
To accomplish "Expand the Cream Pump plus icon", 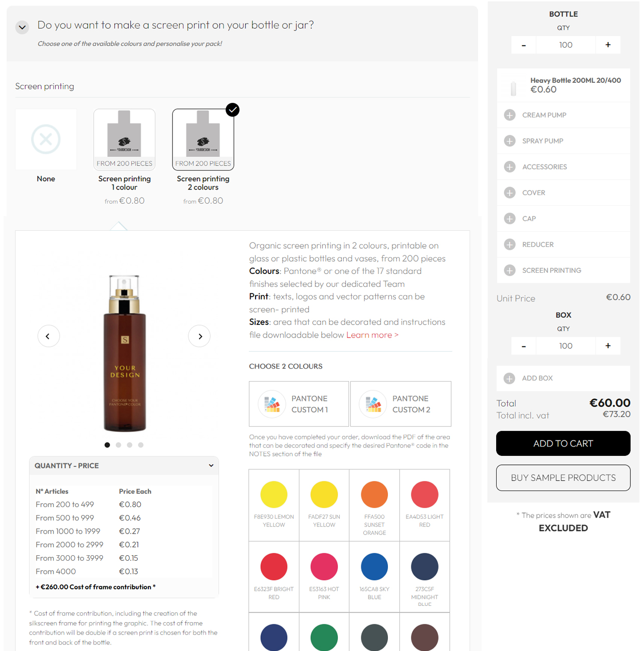I will [510, 115].
